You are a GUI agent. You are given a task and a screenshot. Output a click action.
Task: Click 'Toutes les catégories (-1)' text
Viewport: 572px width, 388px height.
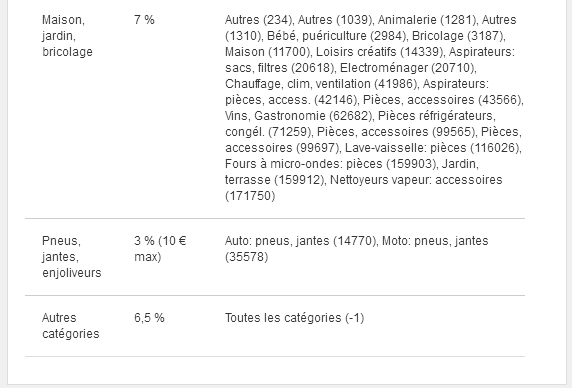point(294,318)
